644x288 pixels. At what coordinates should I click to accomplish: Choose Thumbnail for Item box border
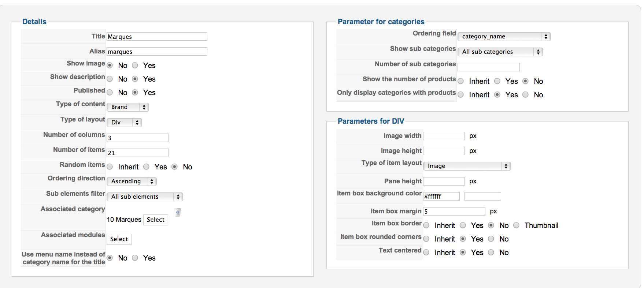517,225
